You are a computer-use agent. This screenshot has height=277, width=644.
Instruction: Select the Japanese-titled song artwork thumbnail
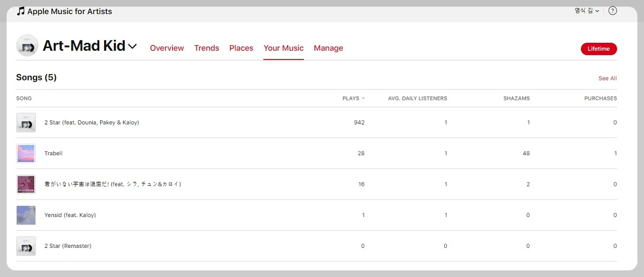(x=26, y=184)
